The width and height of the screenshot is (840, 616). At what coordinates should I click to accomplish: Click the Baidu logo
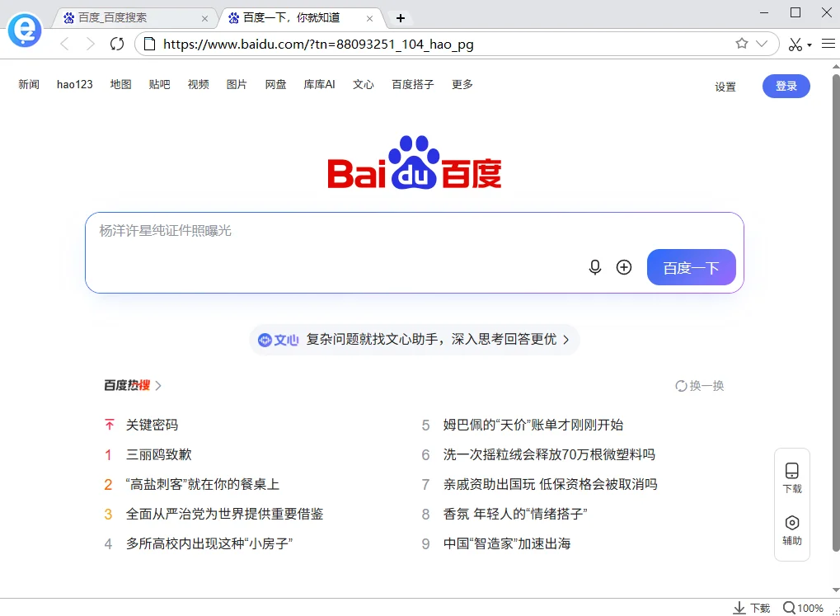point(415,162)
